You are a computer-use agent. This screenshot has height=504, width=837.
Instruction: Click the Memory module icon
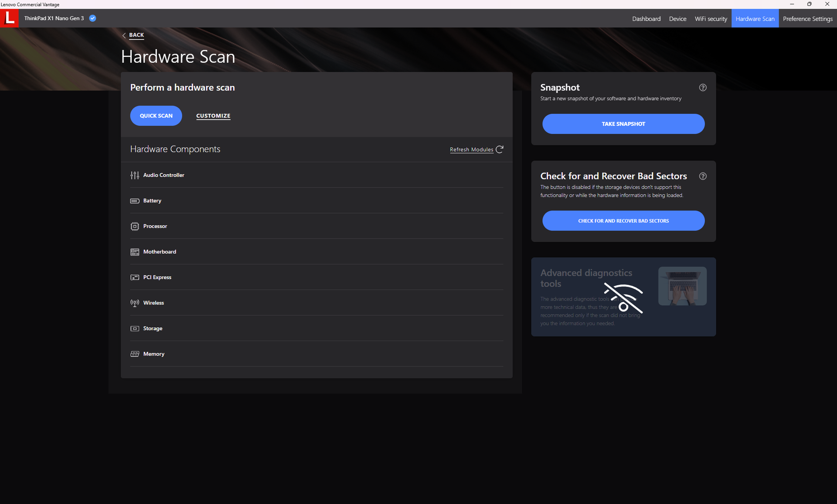click(135, 354)
